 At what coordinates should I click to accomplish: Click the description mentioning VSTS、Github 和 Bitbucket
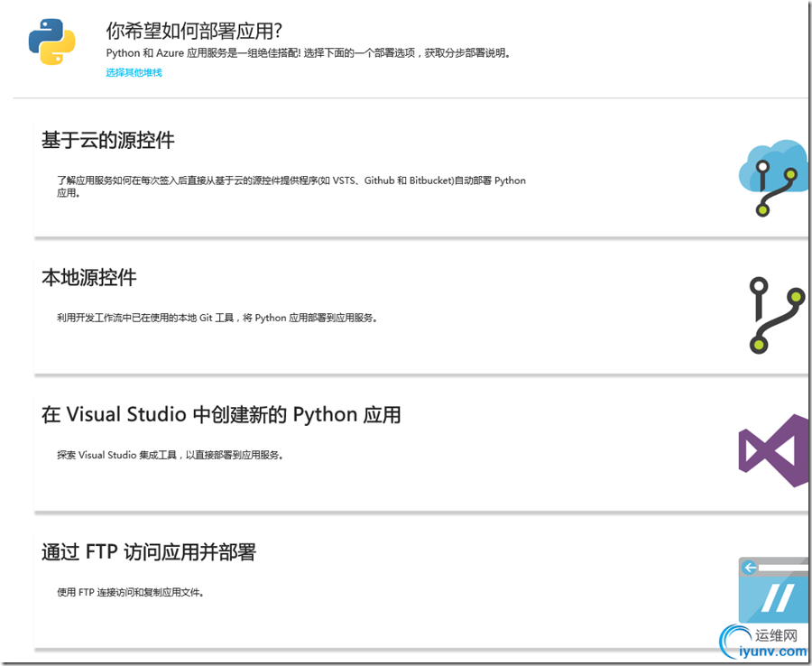coord(291,187)
